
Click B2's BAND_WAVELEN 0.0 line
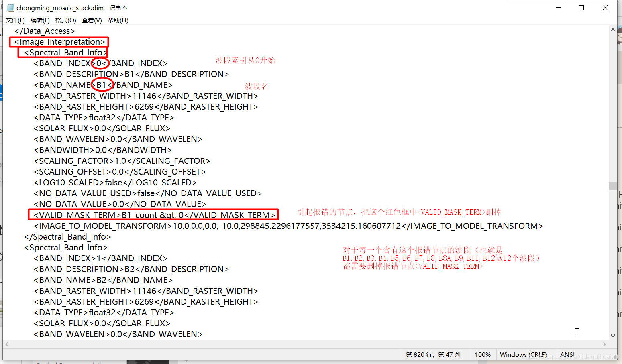(118, 334)
